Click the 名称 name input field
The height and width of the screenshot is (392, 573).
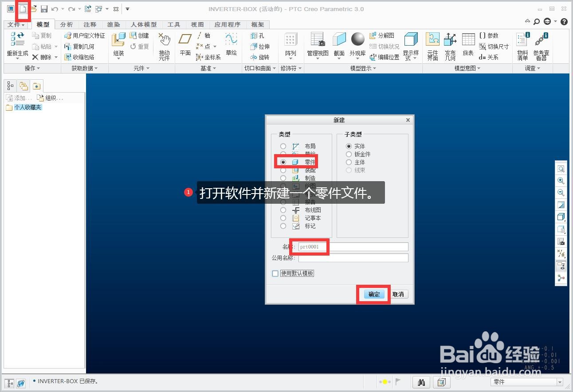coord(353,247)
